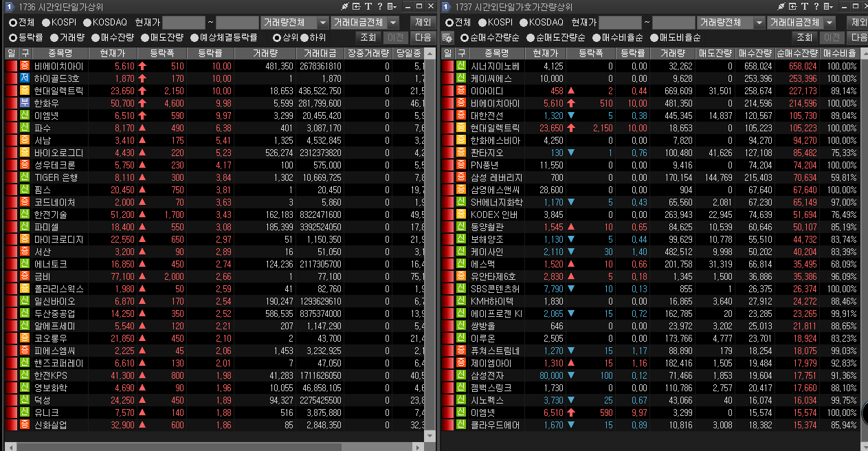Click 제외 button in 1737 window

(x=858, y=23)
